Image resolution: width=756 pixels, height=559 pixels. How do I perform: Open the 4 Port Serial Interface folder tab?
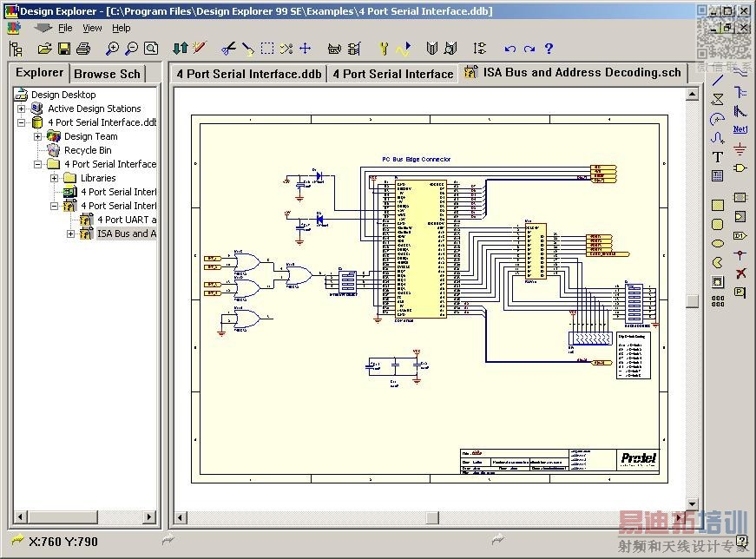click(x=393, y=74)
